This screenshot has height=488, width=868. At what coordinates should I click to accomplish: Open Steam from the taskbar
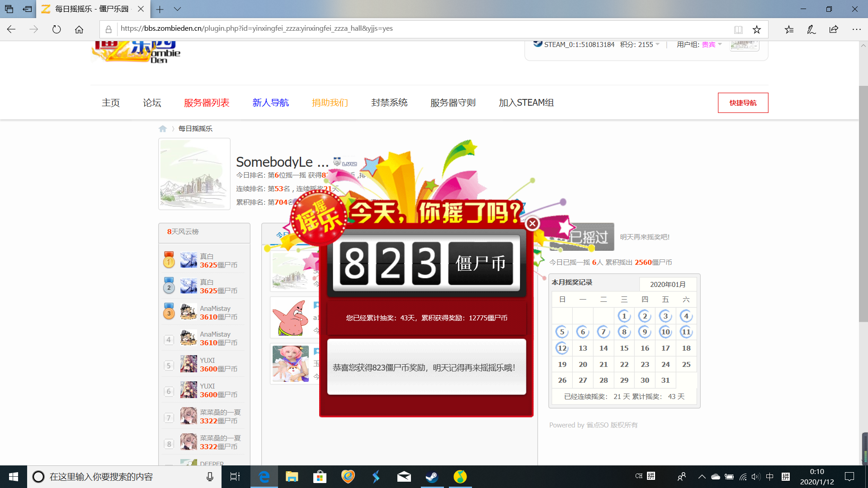(432, 477)
